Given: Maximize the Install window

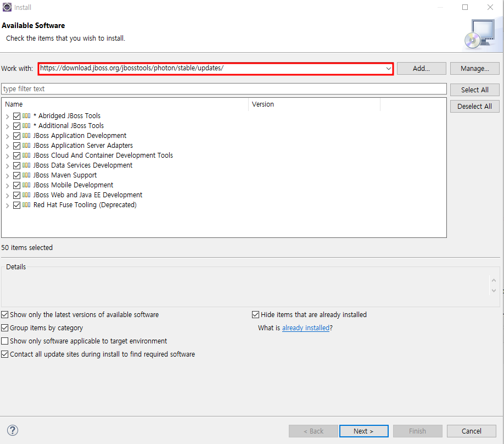Looking at the screenshot, I should 465,7.
